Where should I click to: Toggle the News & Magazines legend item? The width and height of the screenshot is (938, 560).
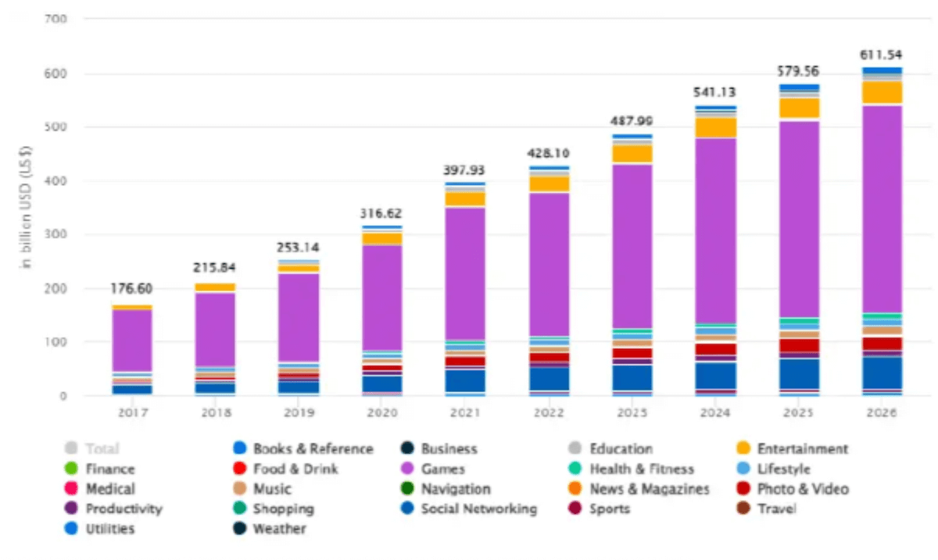pos(650,490)
